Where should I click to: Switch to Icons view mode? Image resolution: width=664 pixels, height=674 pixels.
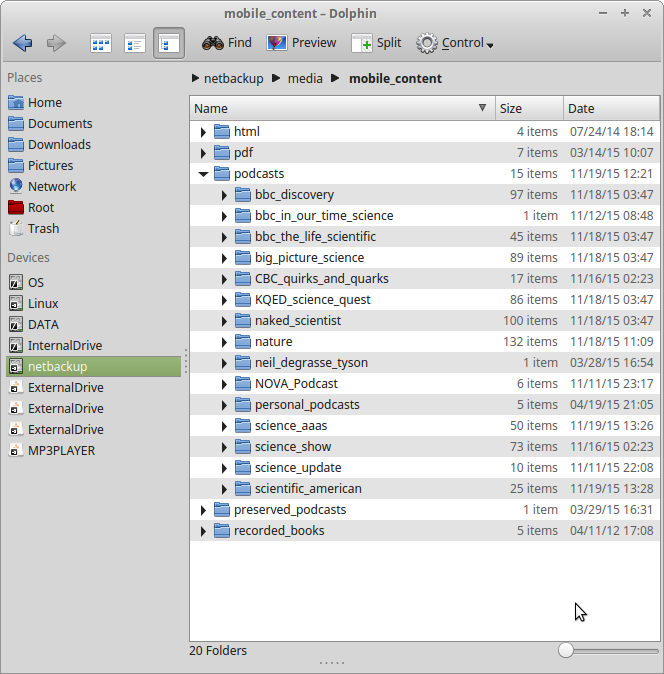tap(101, 43)
